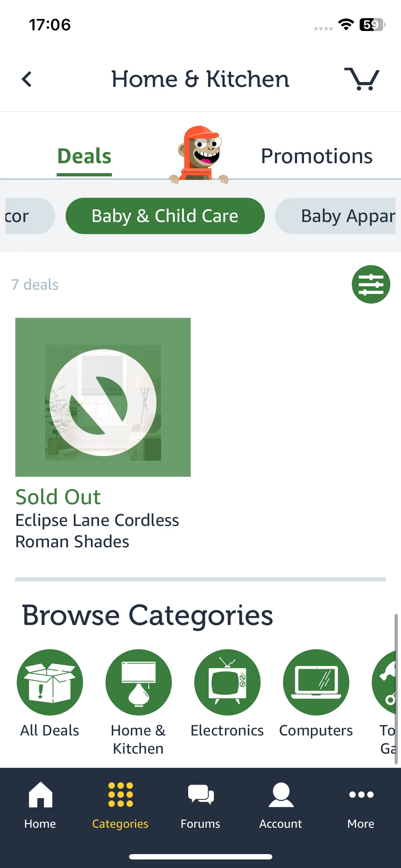Open Eclipse Lane Cordless Roman Shades title link
Screen dimensions: 401x868
97,531
